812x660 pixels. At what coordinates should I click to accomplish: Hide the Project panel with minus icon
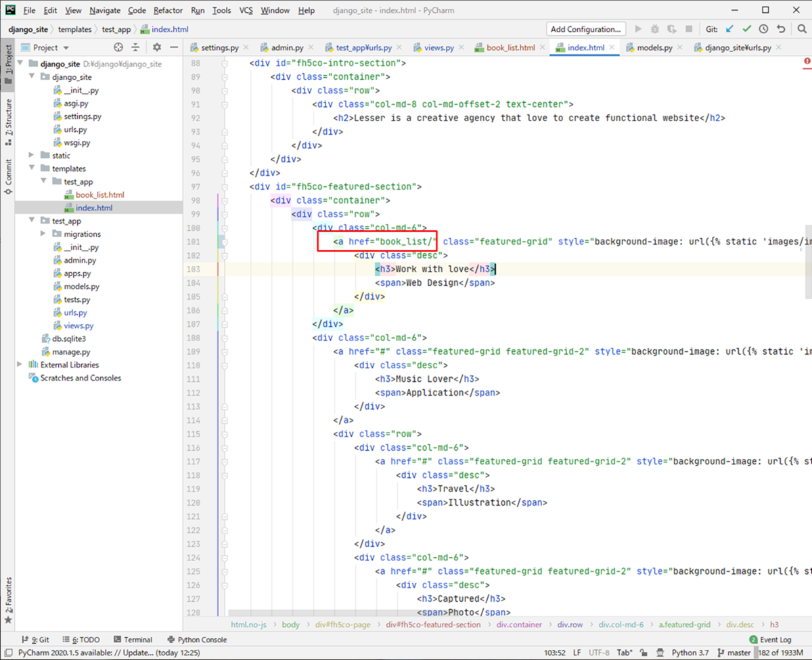(x=174, y=47)
